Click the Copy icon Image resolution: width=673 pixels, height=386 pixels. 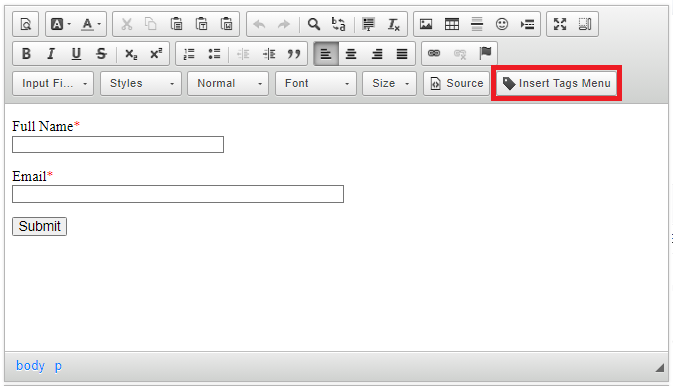[x=151, y=24]
